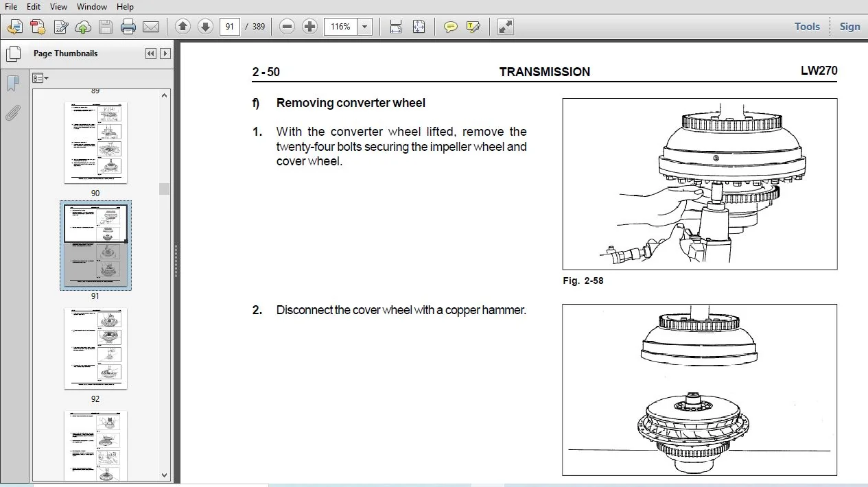Click the Fit Width scrolling mode icon
This screenshot has width=868, height=487.
click(396, 27)
